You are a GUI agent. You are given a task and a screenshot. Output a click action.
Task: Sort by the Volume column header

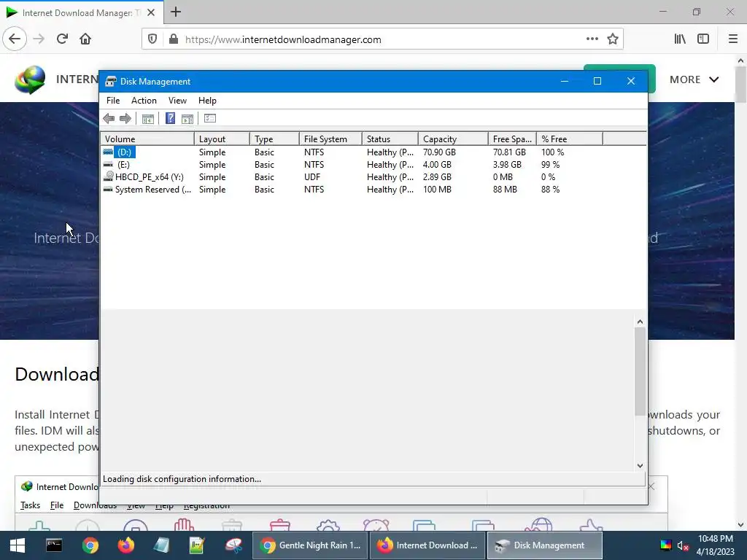coord(147,139)
